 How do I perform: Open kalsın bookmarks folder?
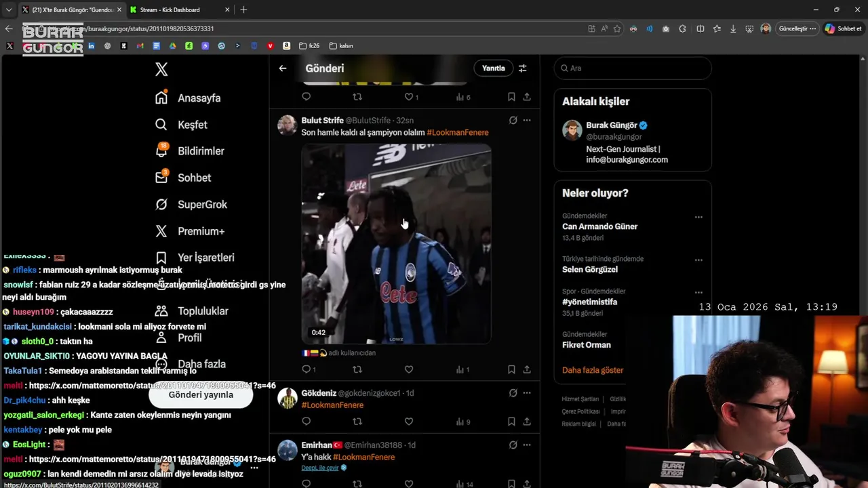click(x=341, y=45)
